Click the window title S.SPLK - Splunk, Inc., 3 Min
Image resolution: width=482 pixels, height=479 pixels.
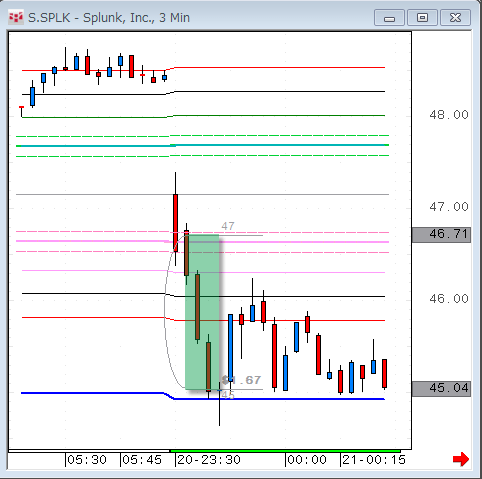coord(109,18)
